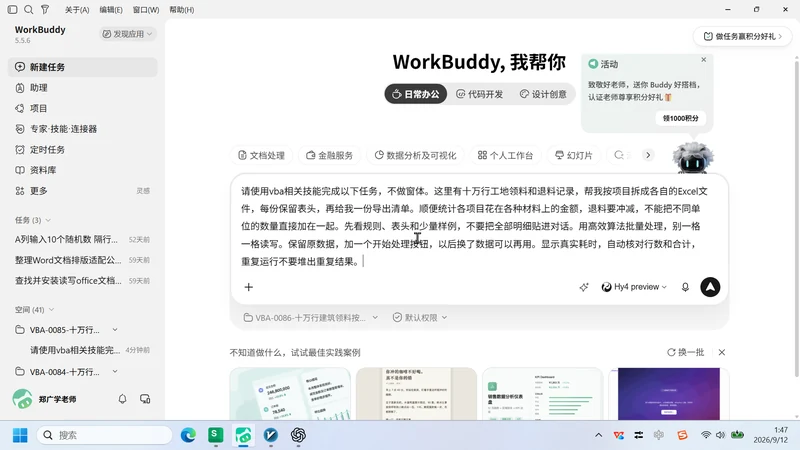The width and height of the screenshot is (800, 450).
Task: Select the 文档处理 category chip
Action: point(261,155)
